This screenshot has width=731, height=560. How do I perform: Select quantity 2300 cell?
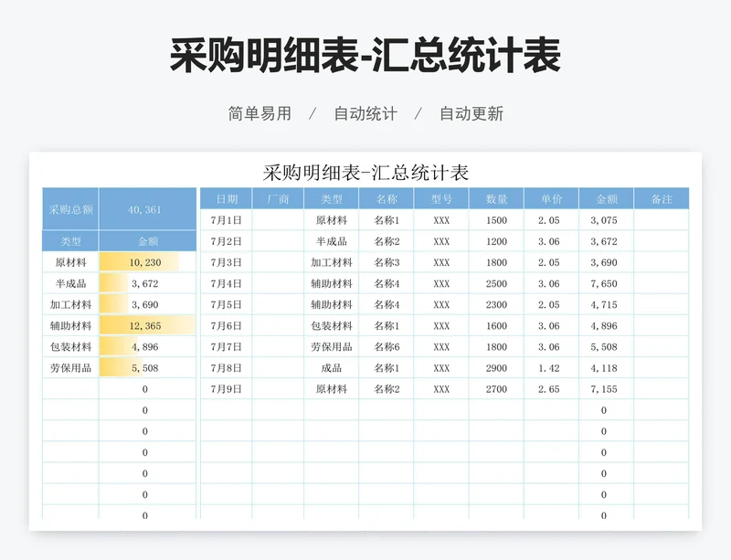[x=496, y=304]
